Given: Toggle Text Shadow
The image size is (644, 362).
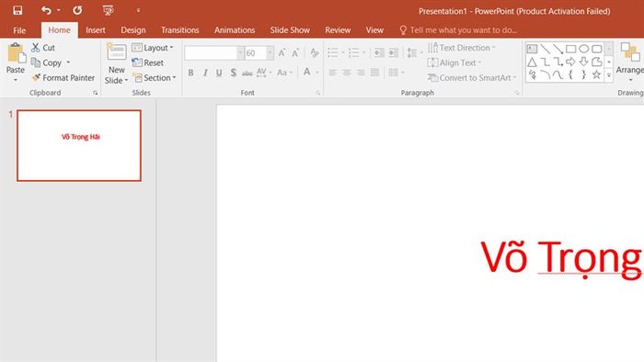Looking at the screenshot, I should pyautogui.click(x=234, y=73).
